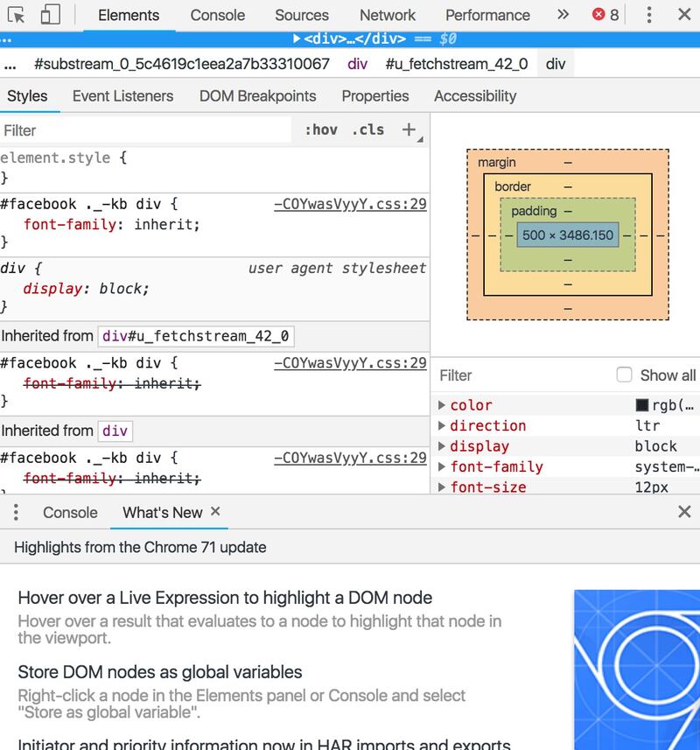Open the errors count indicator
The image size is (700, 750).
point(605,15)
